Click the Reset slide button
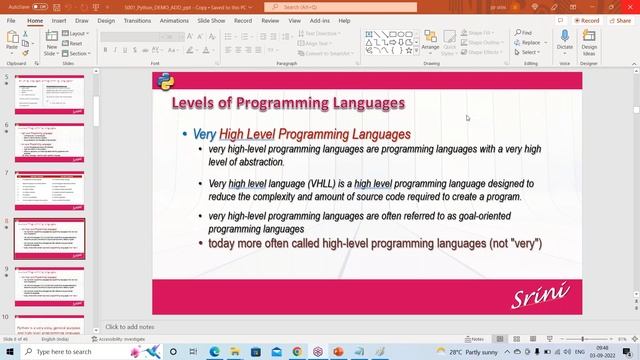Image resolution: width=640 pixels, height=360 pixels. pos(72,43)
